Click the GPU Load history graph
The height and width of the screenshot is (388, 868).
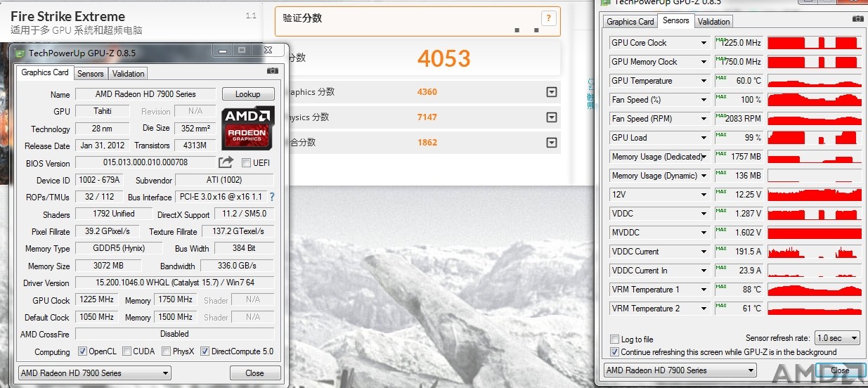click(x=815, y=138)
